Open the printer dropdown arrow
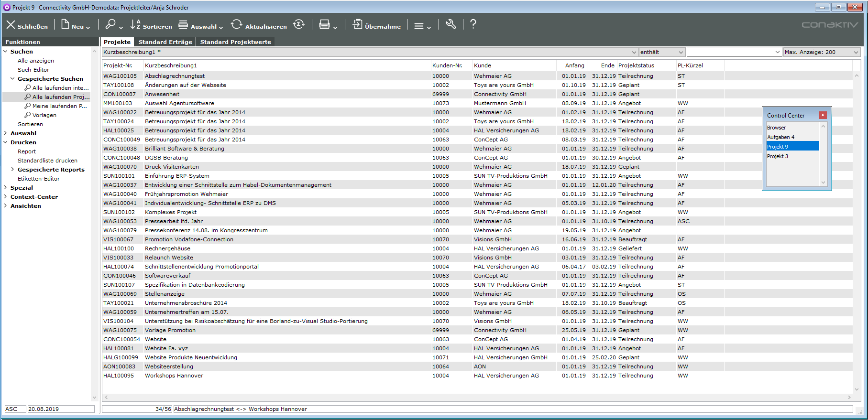This screenshot has height=420, width=868. 335,27
